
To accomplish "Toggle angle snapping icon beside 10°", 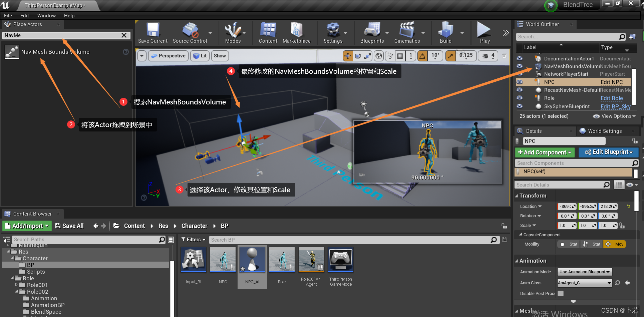I will [422, 56].
